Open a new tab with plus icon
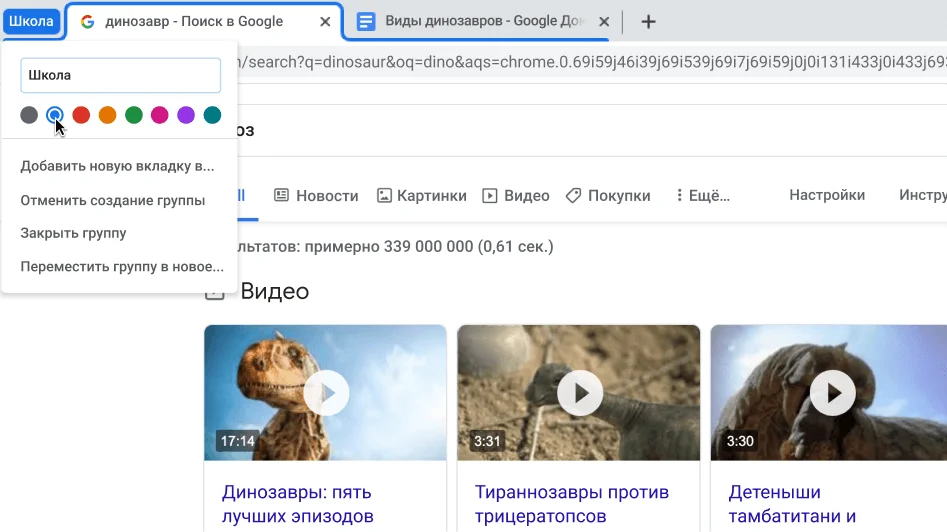The height and width of the screenshot is (532, 947). (648, 21)
